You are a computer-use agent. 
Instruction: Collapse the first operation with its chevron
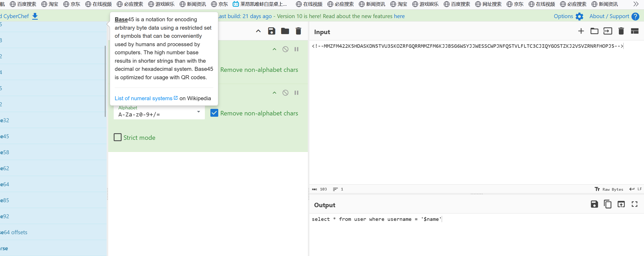point(274,49)
